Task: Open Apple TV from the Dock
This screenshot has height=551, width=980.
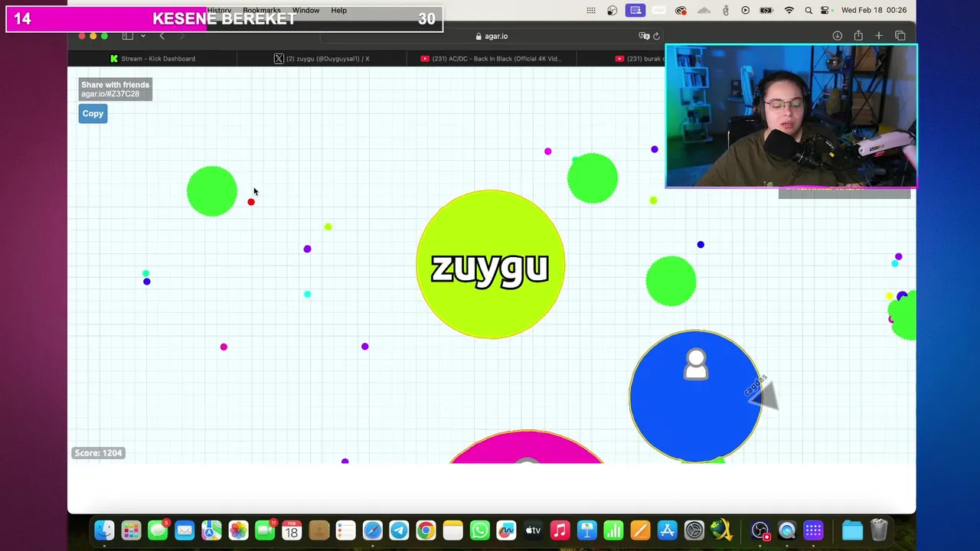Action: coord(533,530)
